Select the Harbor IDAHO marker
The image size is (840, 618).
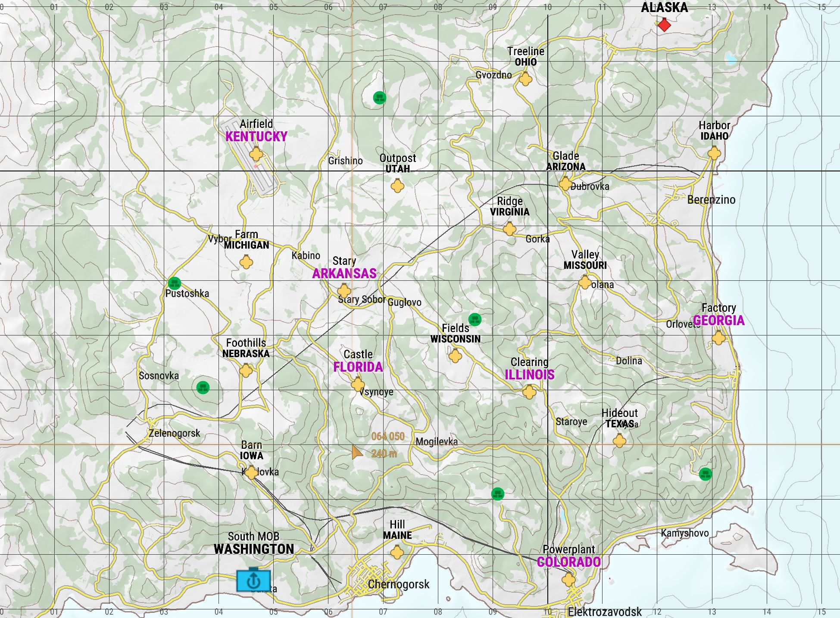pos(714,153)
